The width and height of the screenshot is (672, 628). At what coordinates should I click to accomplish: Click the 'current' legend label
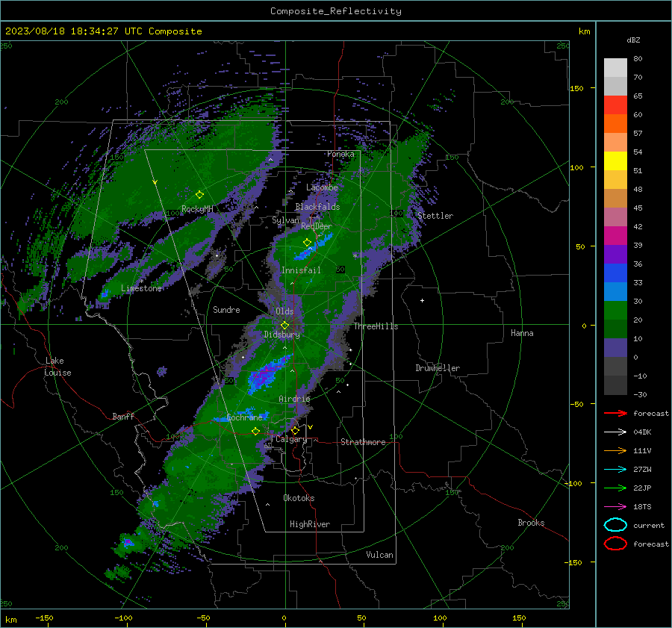click(x=649, y=525)
